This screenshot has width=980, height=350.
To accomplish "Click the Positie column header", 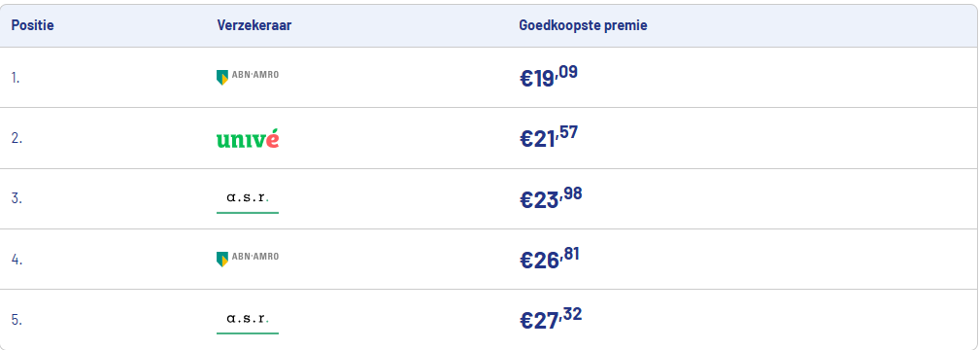I will click(32, 25).
